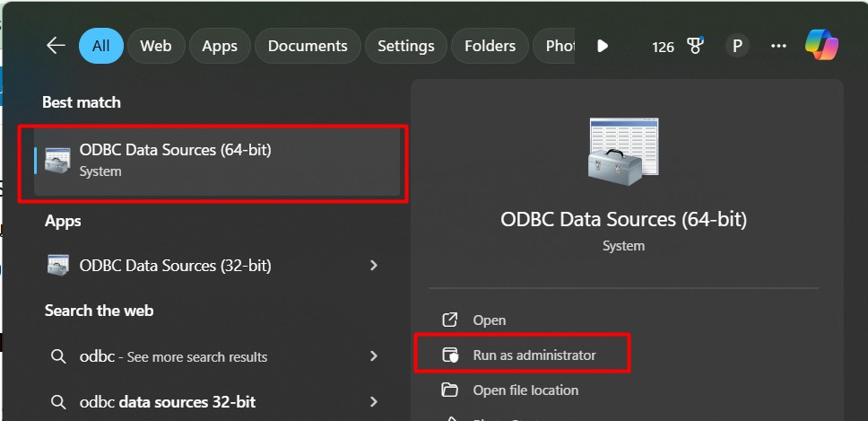
Task: Open ODBC Data Sources (64-bit) best match
Action: pos(217,162)
